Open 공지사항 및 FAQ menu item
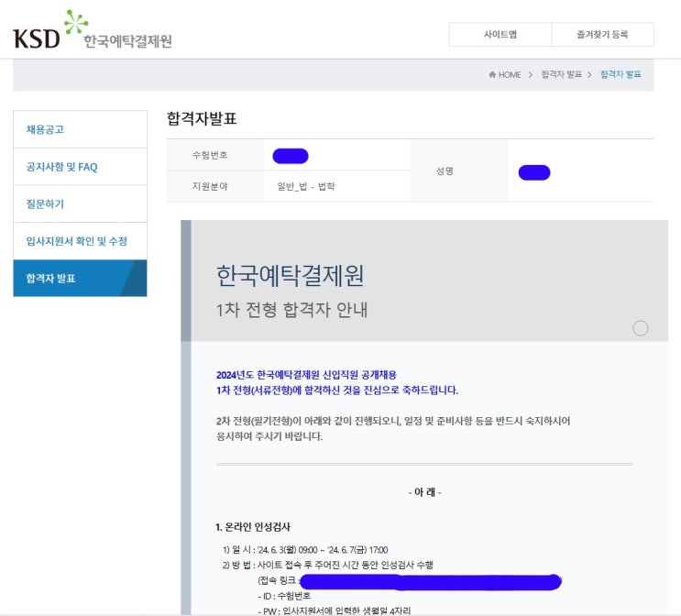 (80, 167)
